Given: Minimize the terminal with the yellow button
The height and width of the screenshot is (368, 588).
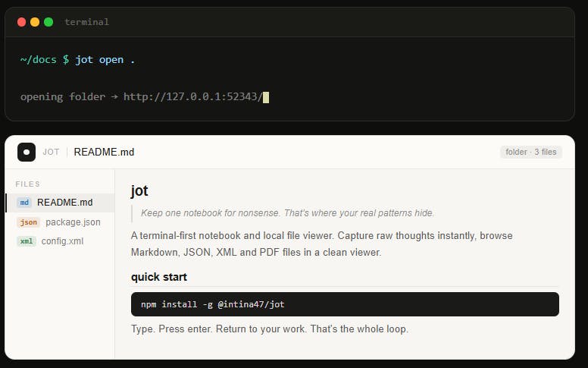Looking at the screenshot, I should pyautogui.click(x=35, y=22).
